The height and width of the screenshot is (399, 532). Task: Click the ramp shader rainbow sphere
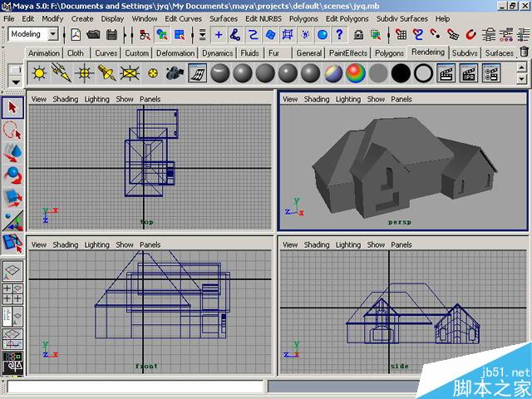click(356, 73)
